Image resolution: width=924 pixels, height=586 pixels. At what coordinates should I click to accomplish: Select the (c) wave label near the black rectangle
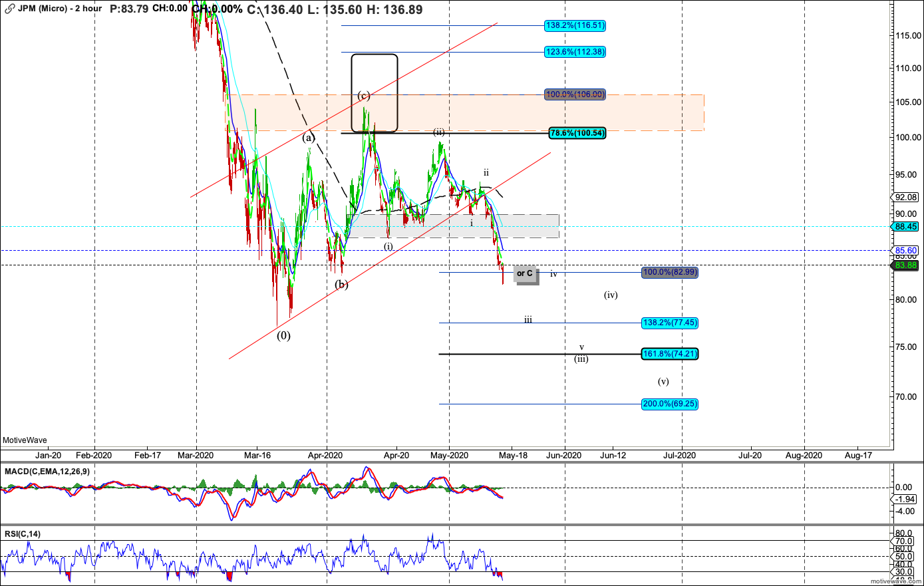click(x=363, y=96)
